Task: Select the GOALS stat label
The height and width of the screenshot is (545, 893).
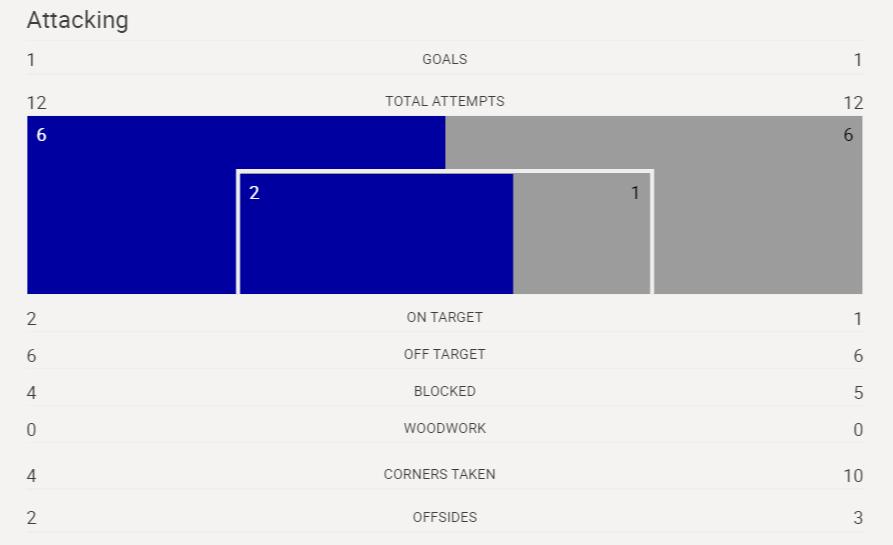Action: coord(445,59)
